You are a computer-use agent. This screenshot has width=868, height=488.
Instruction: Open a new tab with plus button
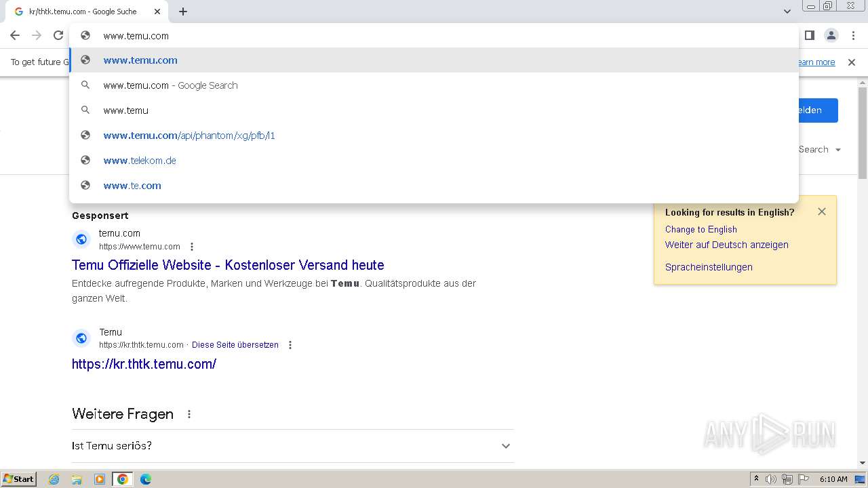click(x=183, y=12)
